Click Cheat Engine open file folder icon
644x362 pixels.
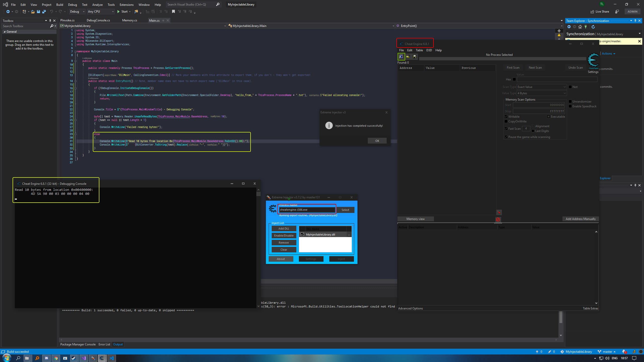408,57
